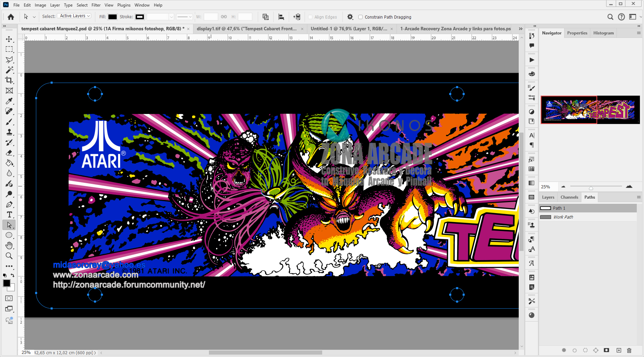This screenshot has width=644, height=357.
Task: Open the stroke type line dropdown
Action: click(x=184, y=17)
